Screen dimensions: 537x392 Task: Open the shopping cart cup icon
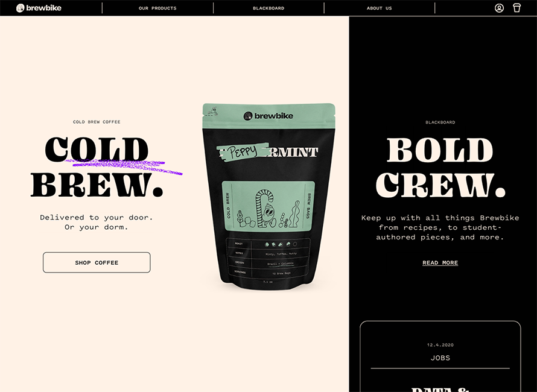(516, 8)
